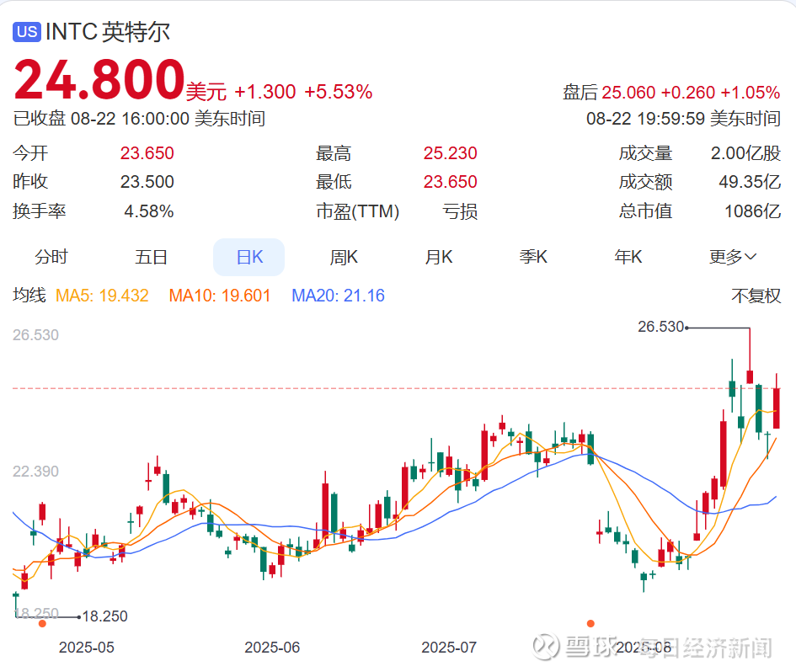This screenshot has height=672, width=796.
Task: Click the 08-22 19:59:59 美东时间 timestamp
Action: pos(683,119)
